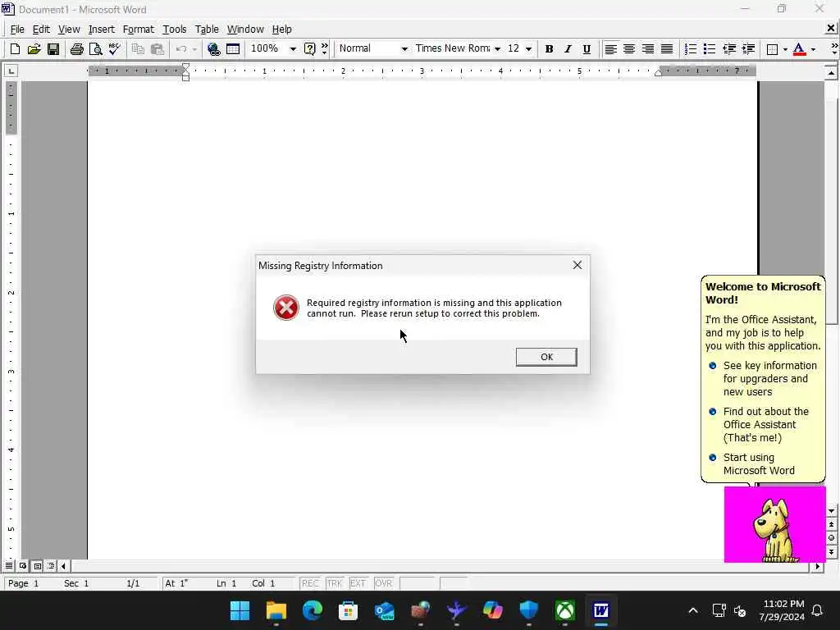The height and width of the screenshot is (630, 840).
Task: Toggle bulleted list
Action: pos(710,49)
